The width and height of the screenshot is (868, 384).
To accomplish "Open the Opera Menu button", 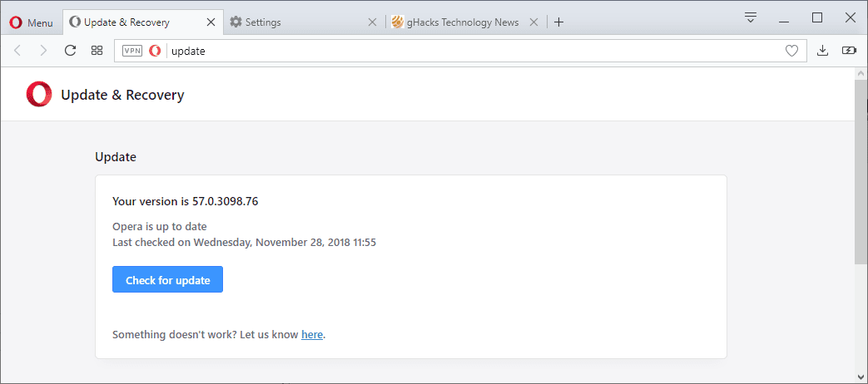I will point(32,22).
